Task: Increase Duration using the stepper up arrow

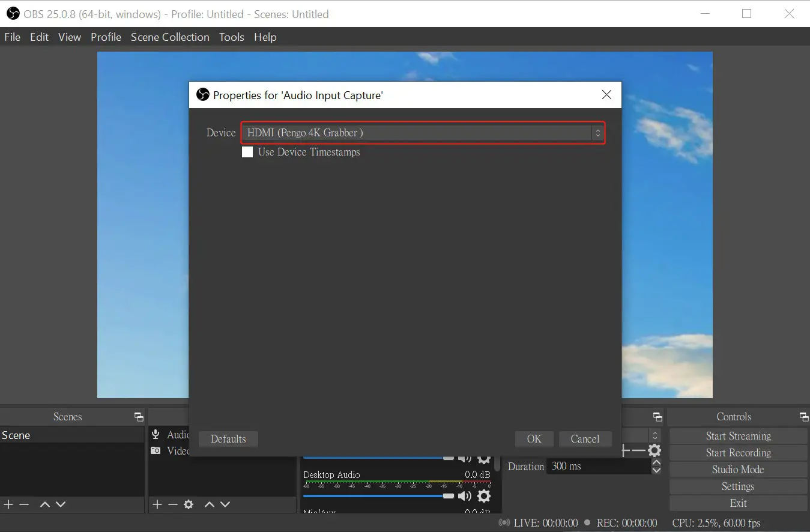Action: (657, 462)
